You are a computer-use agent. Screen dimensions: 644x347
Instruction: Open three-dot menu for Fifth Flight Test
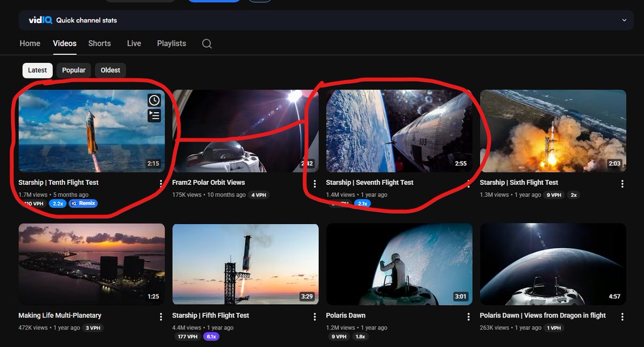[314, 317]
